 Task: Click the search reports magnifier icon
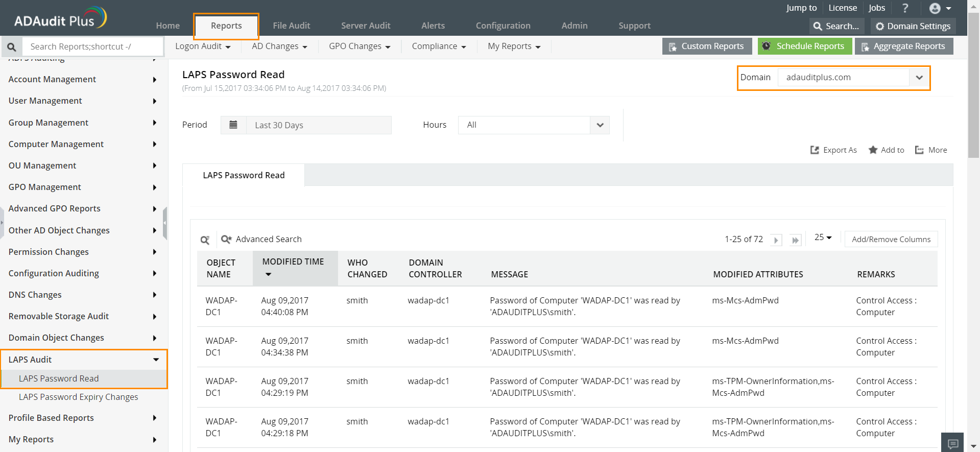tap(12, 47)
